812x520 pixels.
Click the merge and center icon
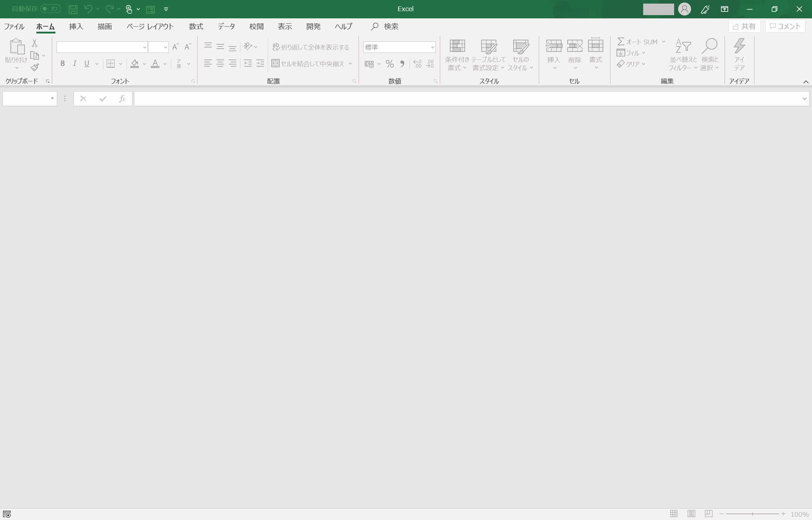coord(275,63)
